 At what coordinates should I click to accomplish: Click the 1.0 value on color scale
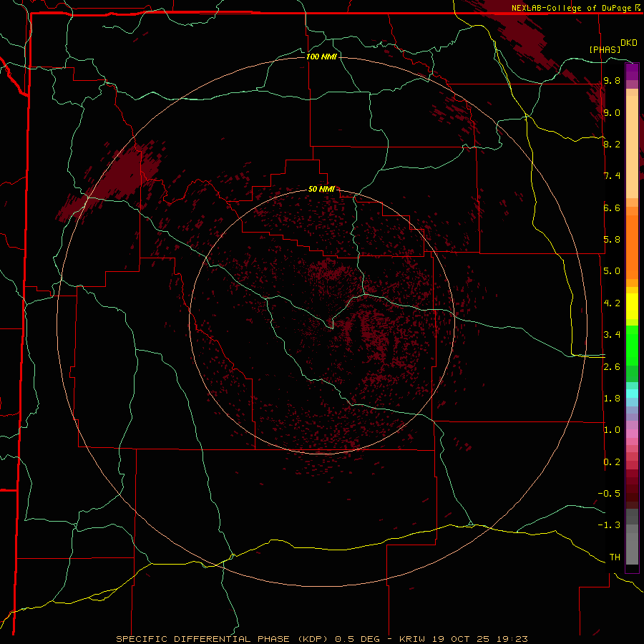tap(612, 430)
